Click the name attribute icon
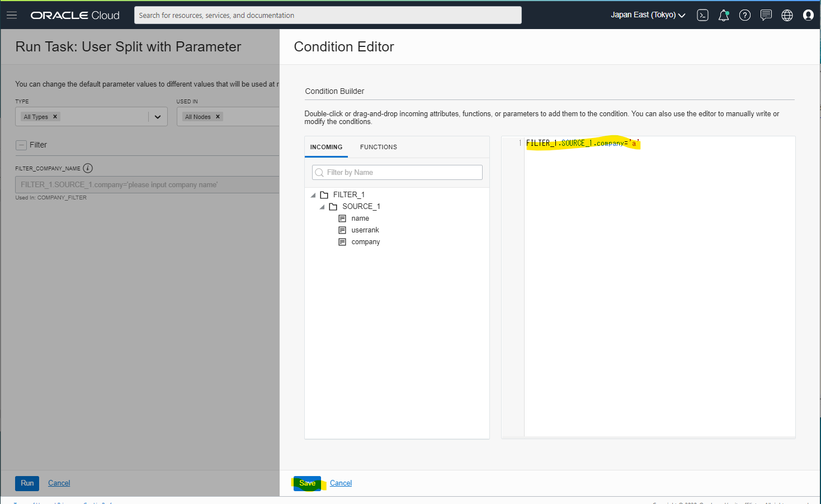The width and height of the screenshot is (821, 504). pyautogui.click(x=342, y=218)
